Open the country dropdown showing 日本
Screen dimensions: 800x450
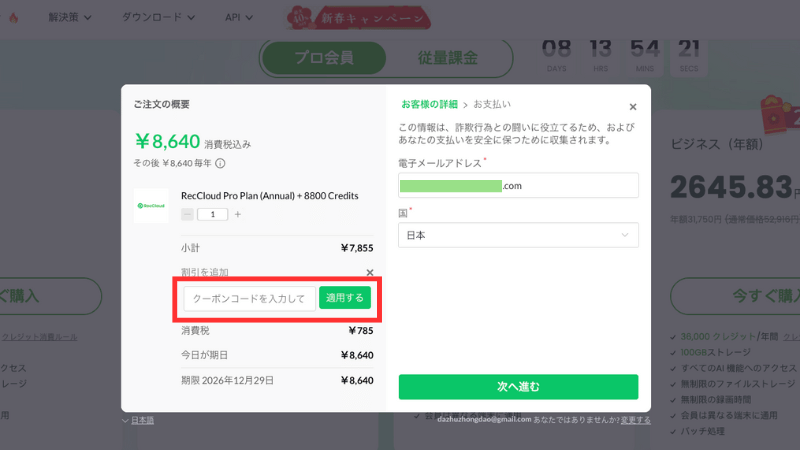(518, 234)
